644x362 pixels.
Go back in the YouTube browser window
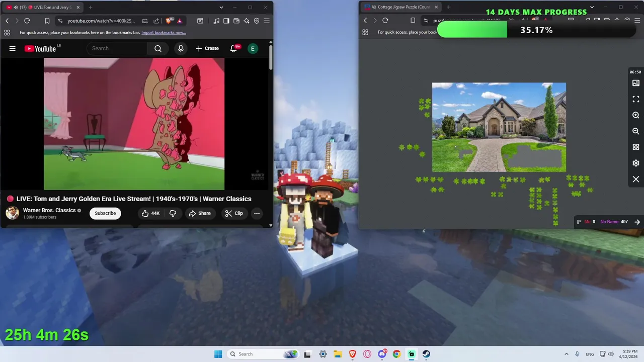click(x=7, y=21)
